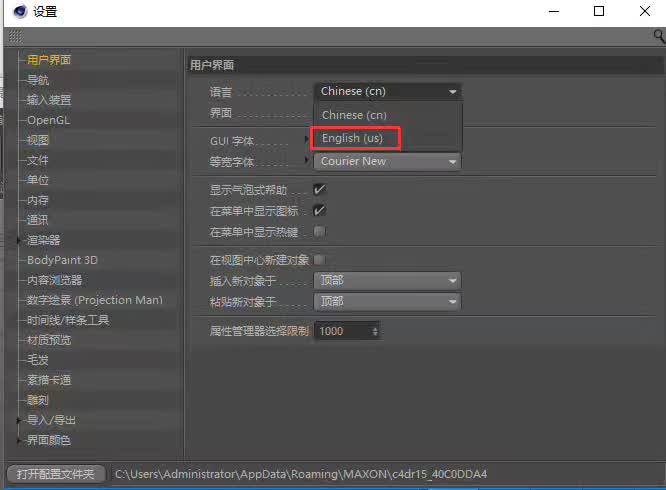
Task: Select 界面颜色 in the left list
Action: pos(49,440)
